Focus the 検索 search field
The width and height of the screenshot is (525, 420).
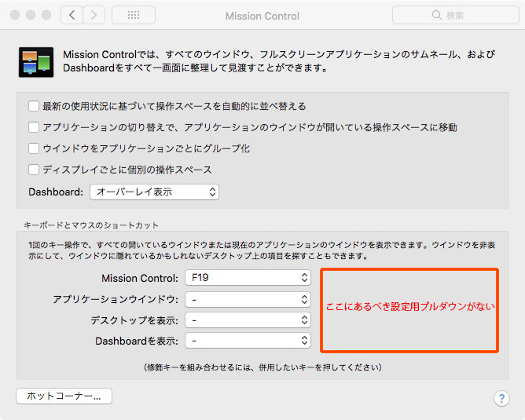coord(455,15)
